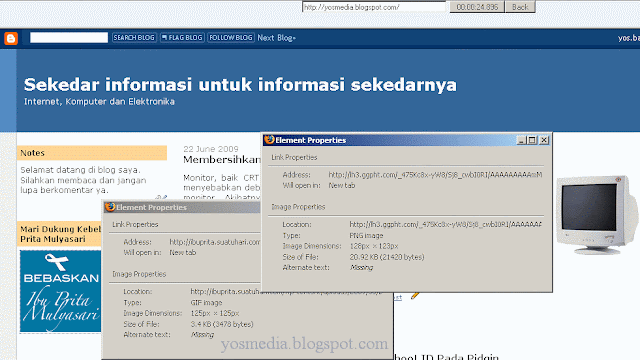Screen dimensions: 640x360
Task: Close the front Element Properties window
Action: (544, 140)
